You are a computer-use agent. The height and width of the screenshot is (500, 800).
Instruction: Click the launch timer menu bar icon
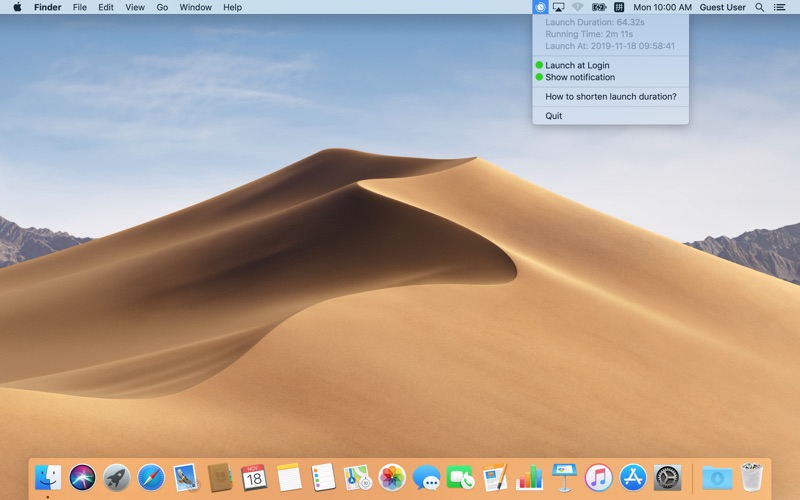pyautogui.click(x=540, y=7)
